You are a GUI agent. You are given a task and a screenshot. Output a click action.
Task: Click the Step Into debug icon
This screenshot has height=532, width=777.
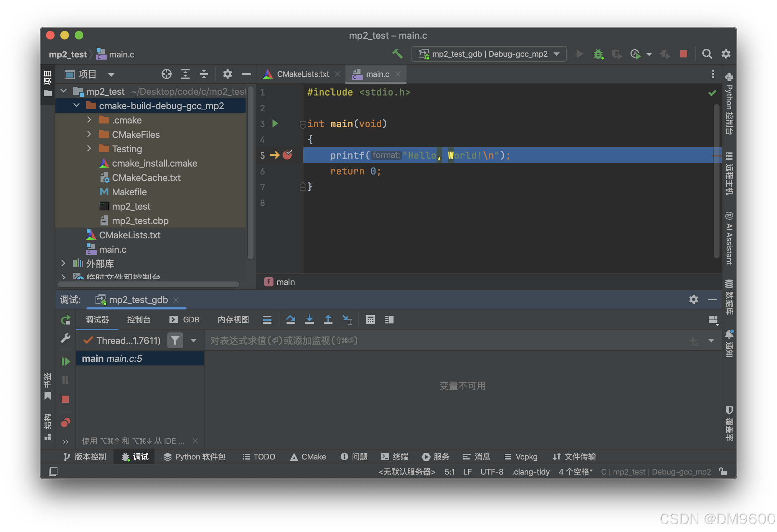pyautogui.click(x=309, y=319)
